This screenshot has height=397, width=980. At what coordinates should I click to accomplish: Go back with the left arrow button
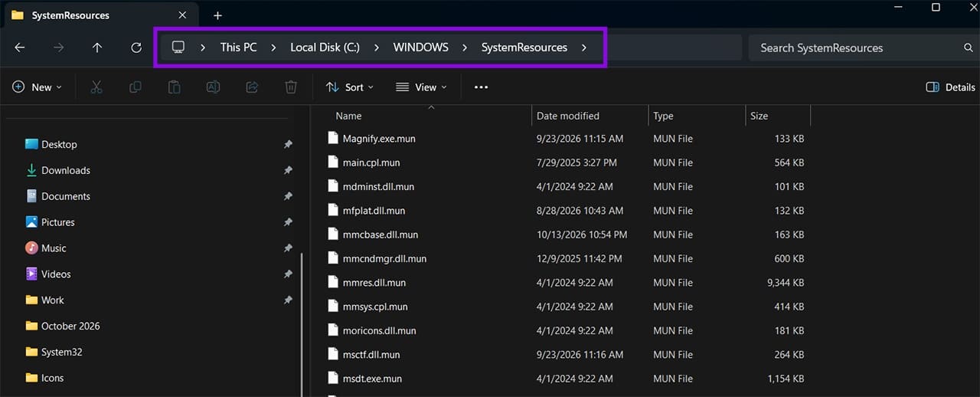(x=20, y=48)
